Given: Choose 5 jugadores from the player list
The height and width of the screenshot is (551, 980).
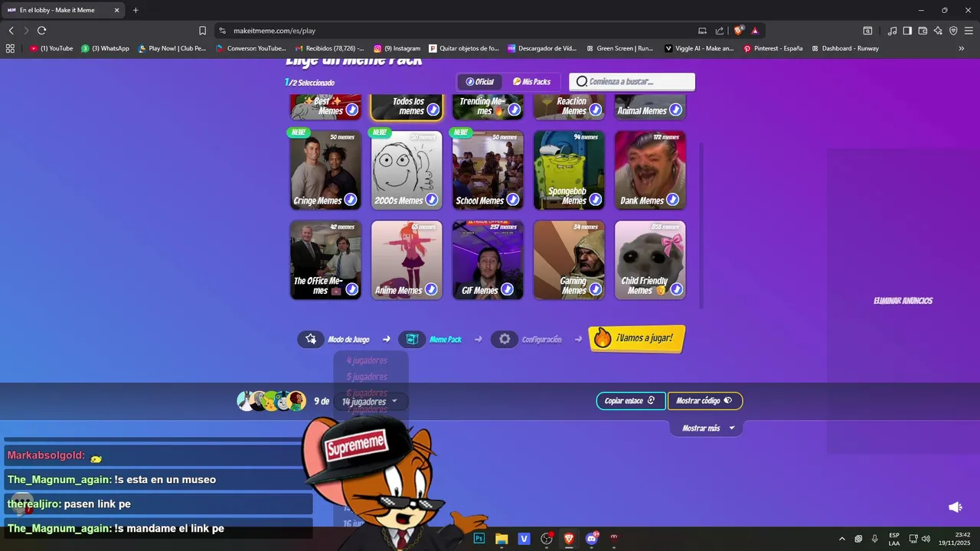Looking at the screenshot, I should click(x=367, y=377).
